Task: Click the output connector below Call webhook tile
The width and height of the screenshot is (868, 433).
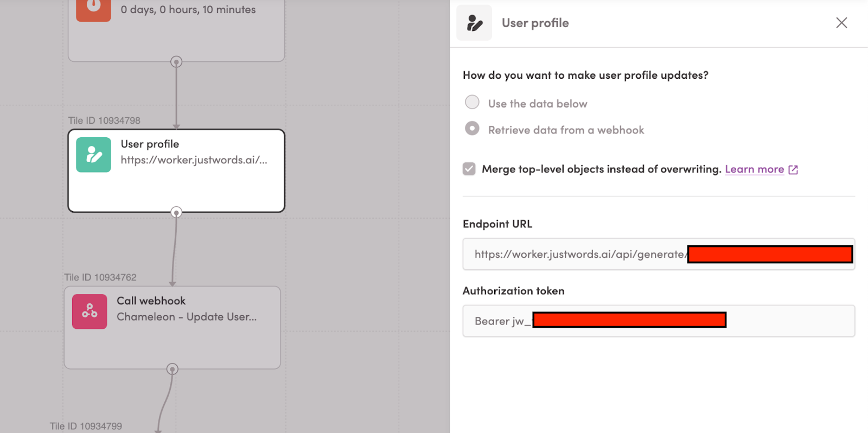Action: (173, 369)
